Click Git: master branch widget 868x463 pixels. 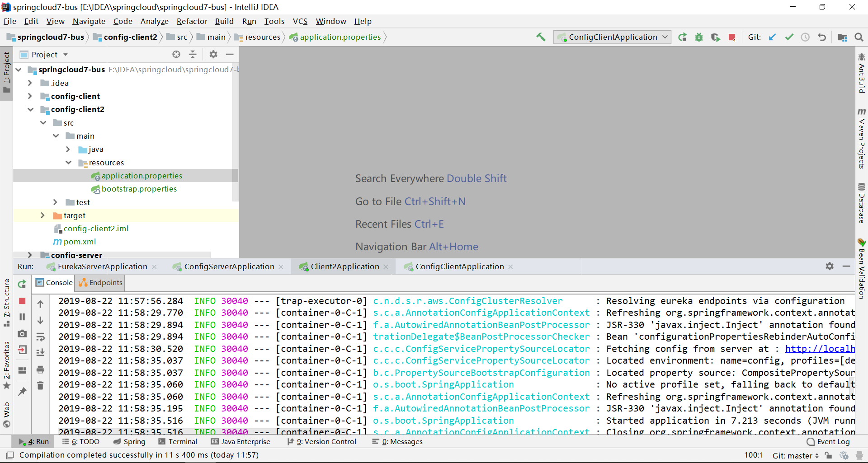(x=795, y=456)
